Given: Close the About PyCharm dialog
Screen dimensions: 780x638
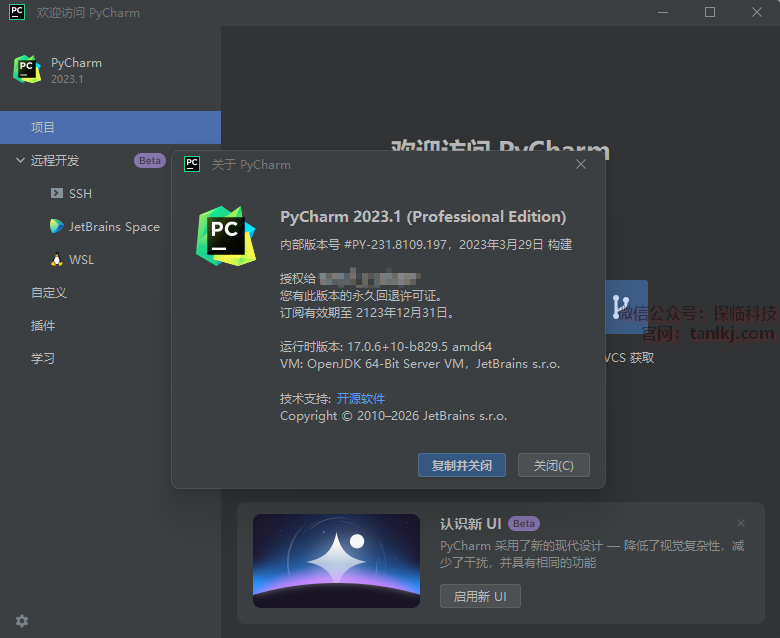Looking at the screenshot, I should point(581,165).
